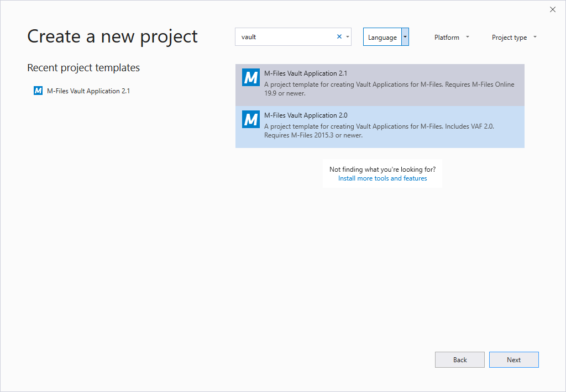Click the M-Files icon on Vault Application 2.1 template

point(250,77)
